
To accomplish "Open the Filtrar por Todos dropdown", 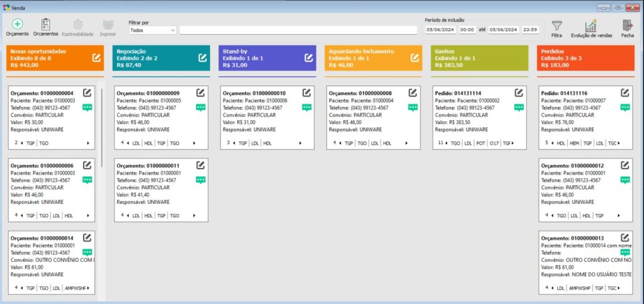I will (x=153, y=30).
